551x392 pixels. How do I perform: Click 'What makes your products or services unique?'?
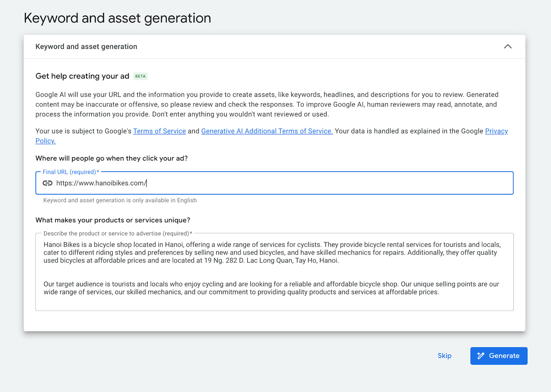113,220
